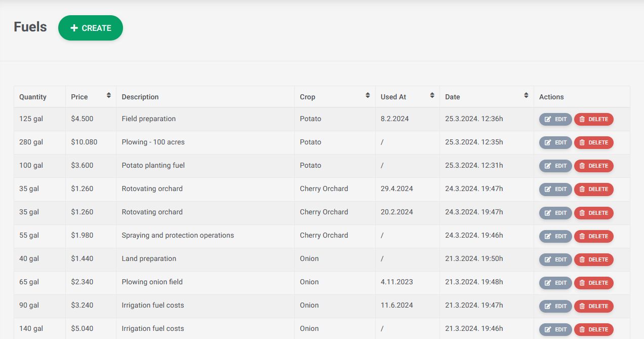Click the Quantity column header

pyautogui.click(x=33, y=97)
